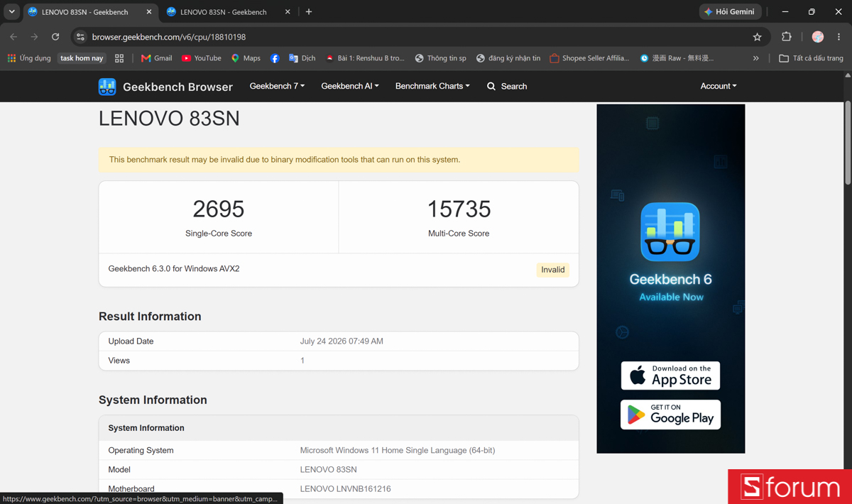
Task: Open the Extensions puzzle icon
Action: [787, 37]
